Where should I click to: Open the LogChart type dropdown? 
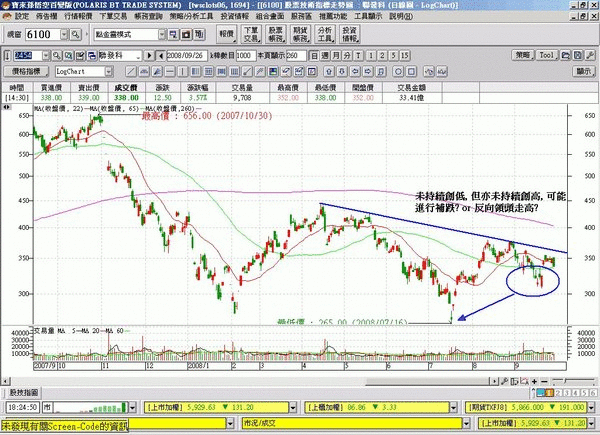109,72
